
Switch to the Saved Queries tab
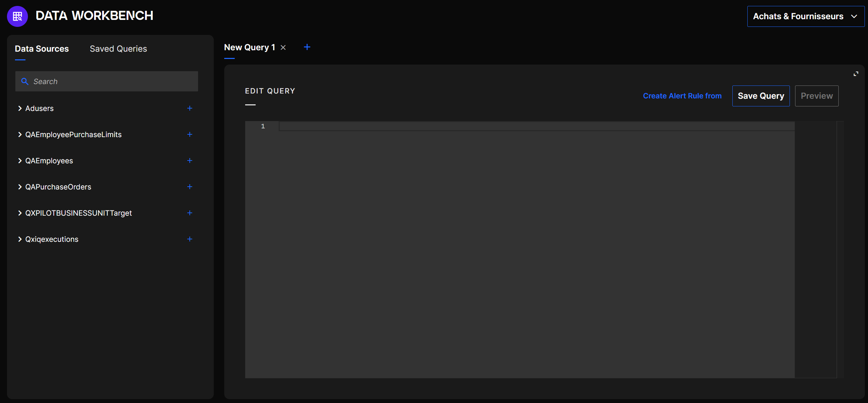118,49
